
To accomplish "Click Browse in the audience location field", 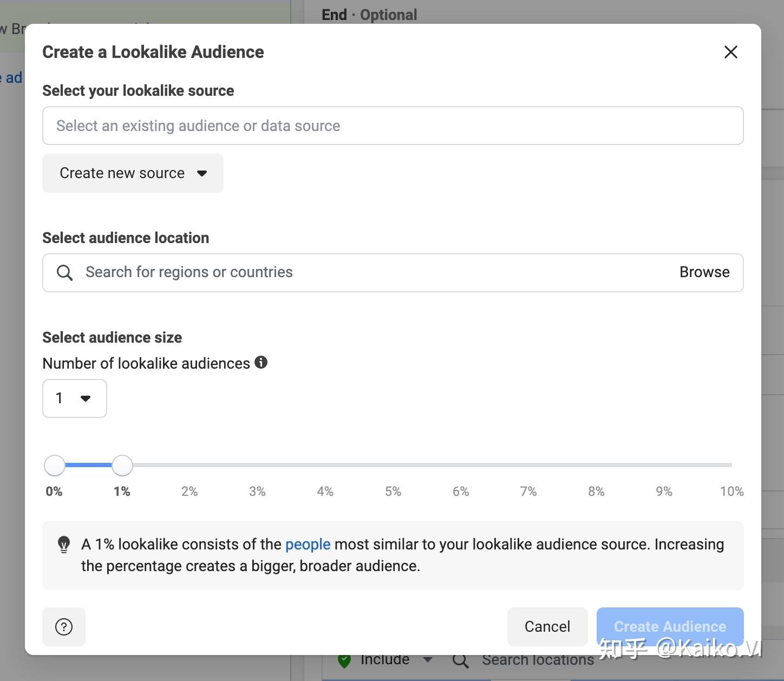I will (704, 272).
